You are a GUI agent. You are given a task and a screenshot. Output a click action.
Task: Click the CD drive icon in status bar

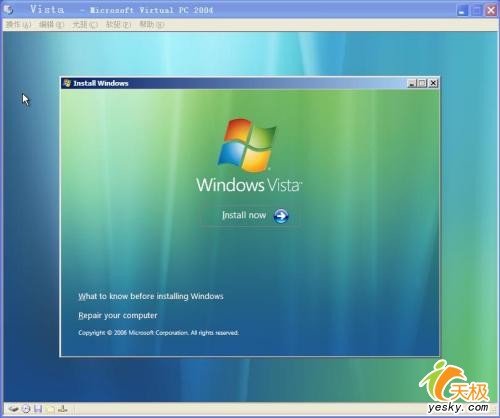26,408
